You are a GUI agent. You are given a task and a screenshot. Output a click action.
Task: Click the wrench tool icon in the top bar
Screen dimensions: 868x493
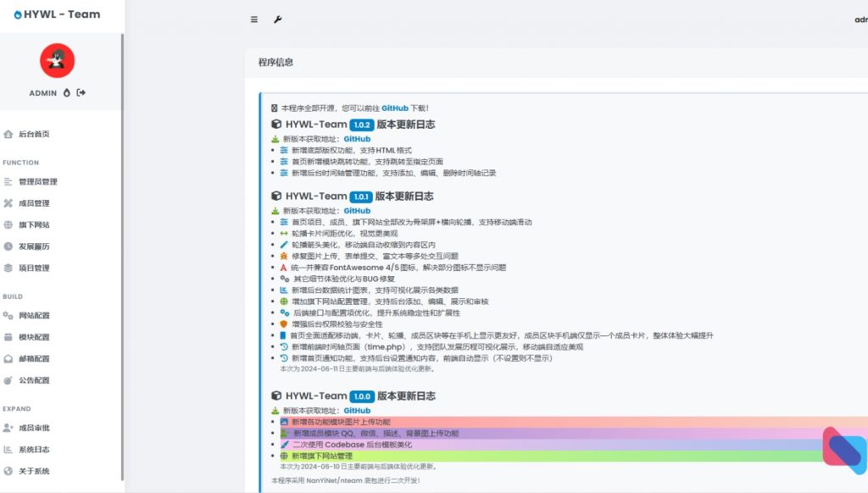pyautogui.click(x=277, y=19)
